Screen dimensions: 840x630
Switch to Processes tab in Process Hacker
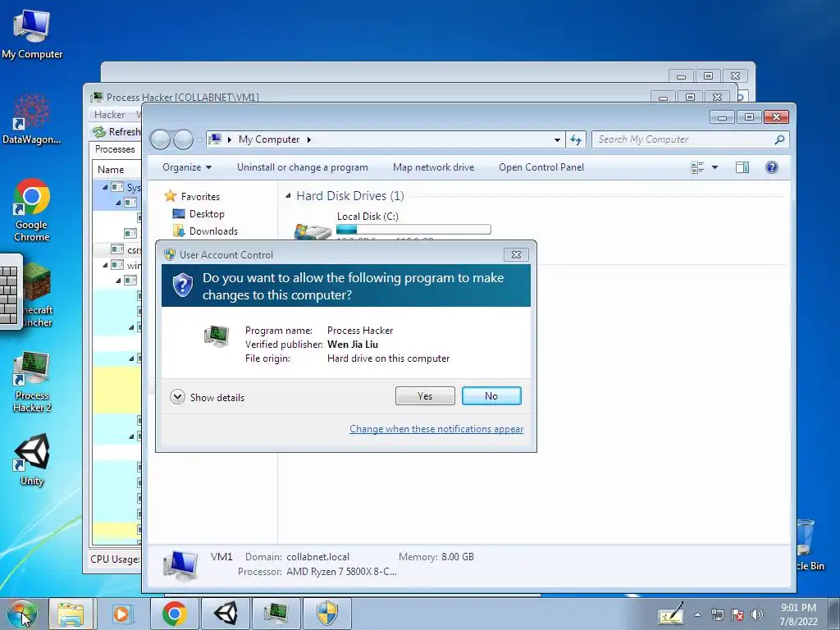115,149
